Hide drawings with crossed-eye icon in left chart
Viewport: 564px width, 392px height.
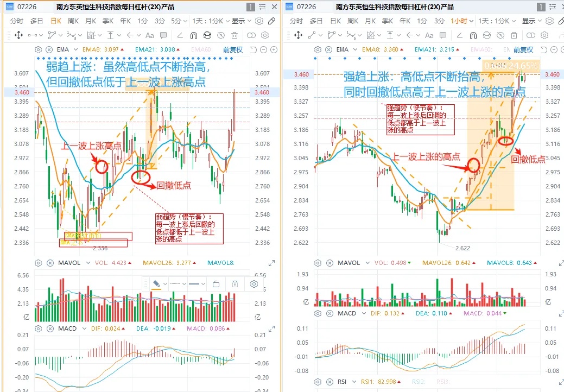(x=221, y=35)
